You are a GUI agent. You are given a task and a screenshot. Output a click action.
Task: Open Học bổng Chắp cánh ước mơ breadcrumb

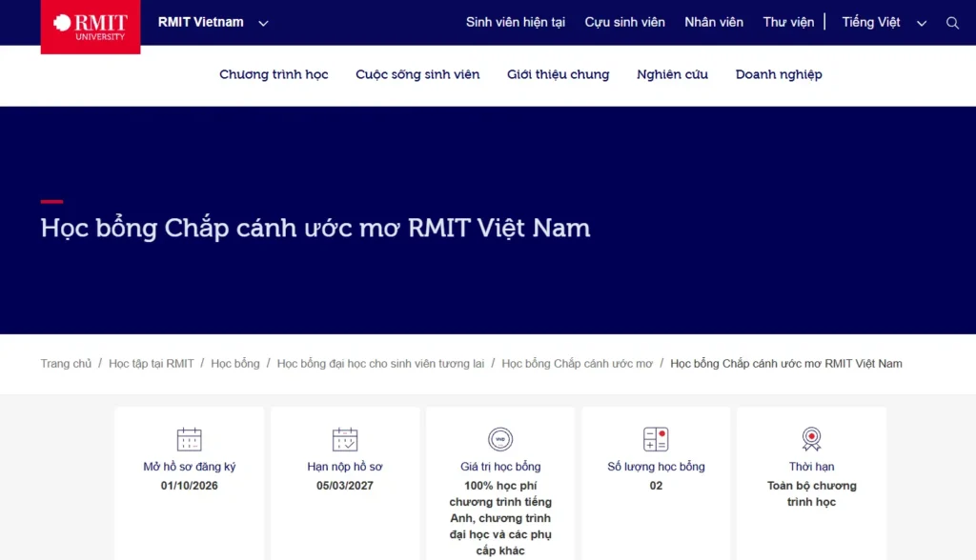tap(577, 364)
